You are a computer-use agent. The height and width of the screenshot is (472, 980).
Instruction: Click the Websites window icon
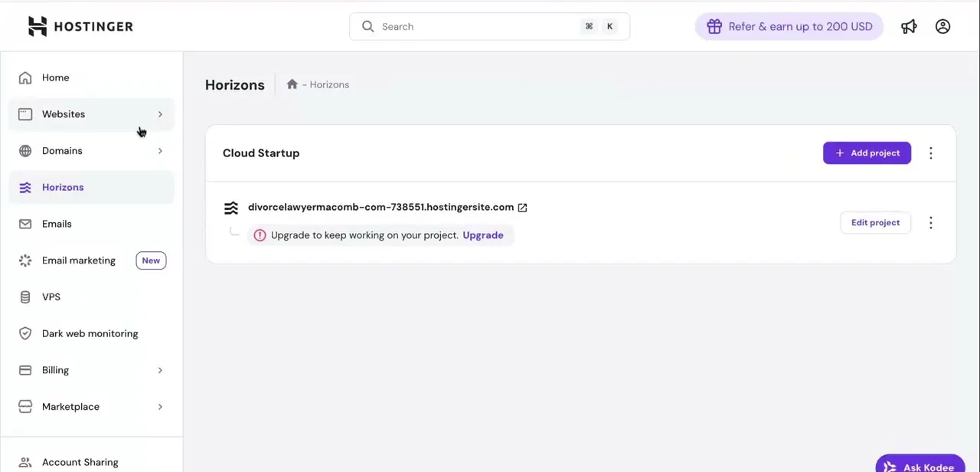[x=25, y=114]
